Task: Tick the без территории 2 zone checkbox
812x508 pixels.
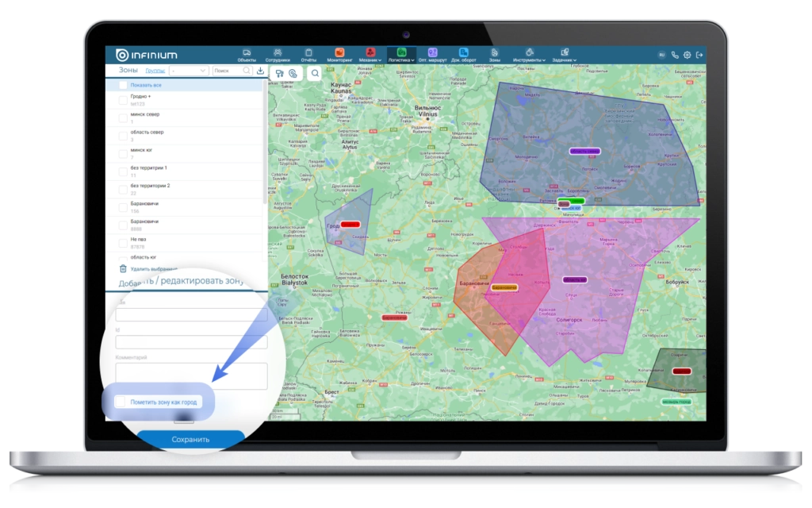Action: [x=123, y=190]
